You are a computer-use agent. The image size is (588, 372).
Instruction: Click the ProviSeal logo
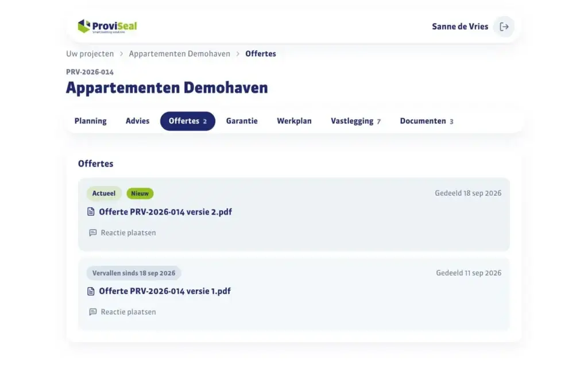click(107, 26)
